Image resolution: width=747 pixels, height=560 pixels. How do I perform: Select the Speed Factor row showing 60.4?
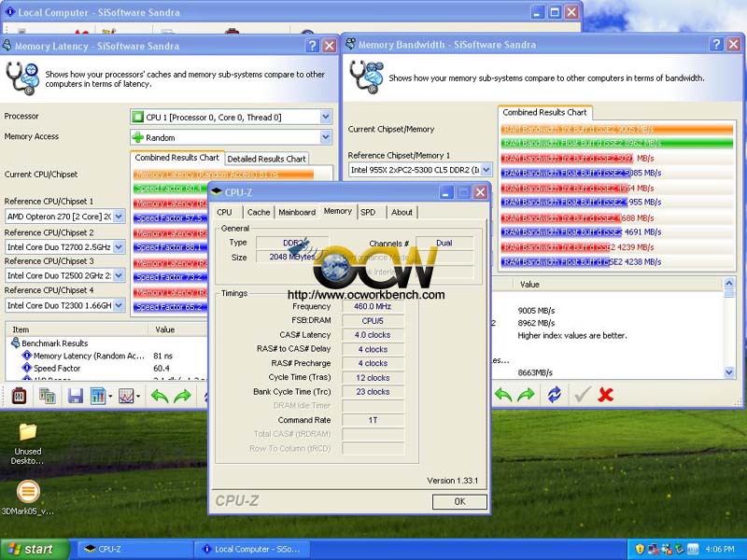[57, 368]
